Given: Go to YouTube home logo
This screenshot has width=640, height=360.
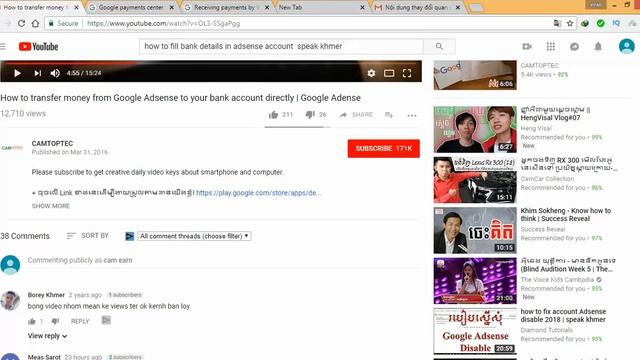Looking at the screenshot, I should tap(38, 47).
